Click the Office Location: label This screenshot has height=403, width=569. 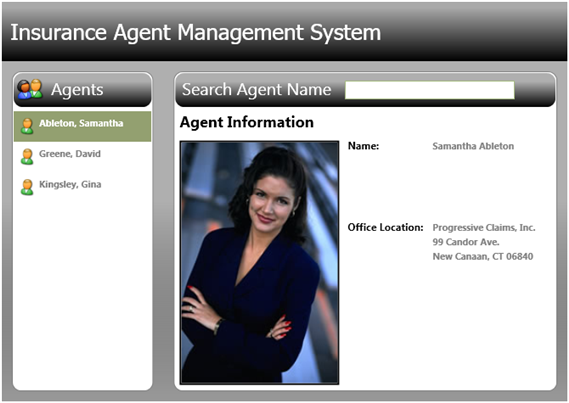coord(385,227)
